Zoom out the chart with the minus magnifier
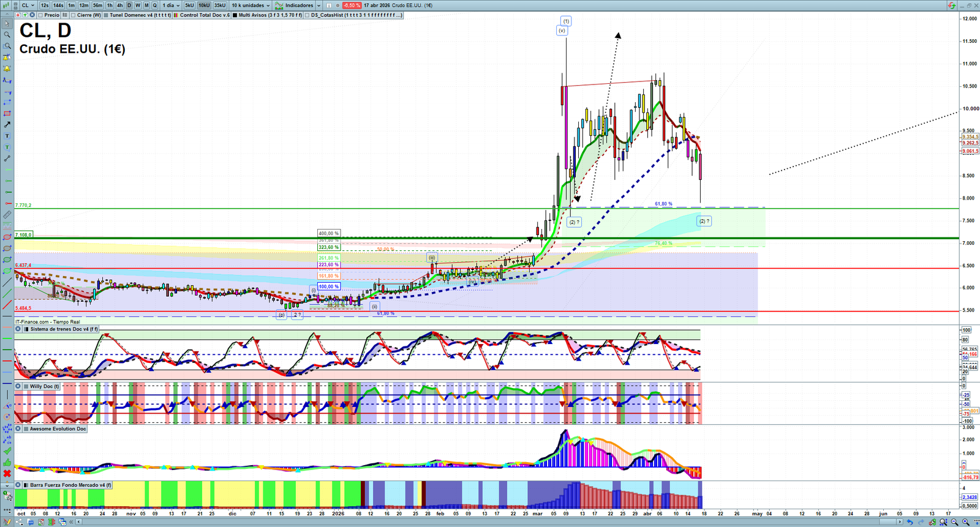 pyautogui.click(x=955, y=522)
